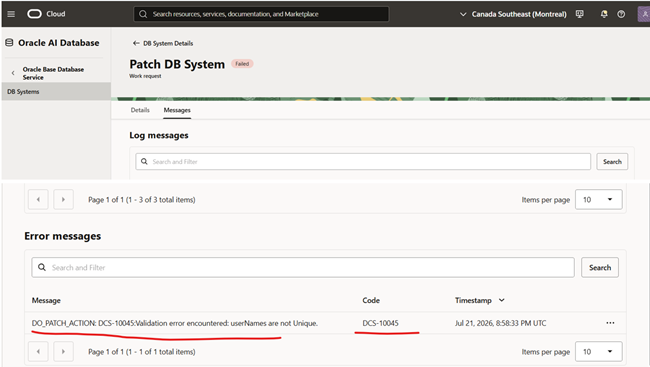This screenshot has height=367, width=650.
Task: Open the help question mark icon
Action: [x=621, y=14]
